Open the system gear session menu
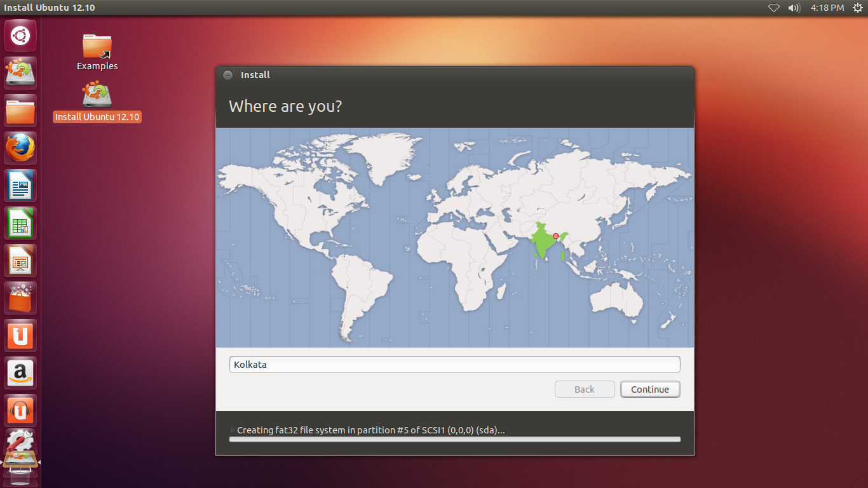 click(x=857, y=8)
